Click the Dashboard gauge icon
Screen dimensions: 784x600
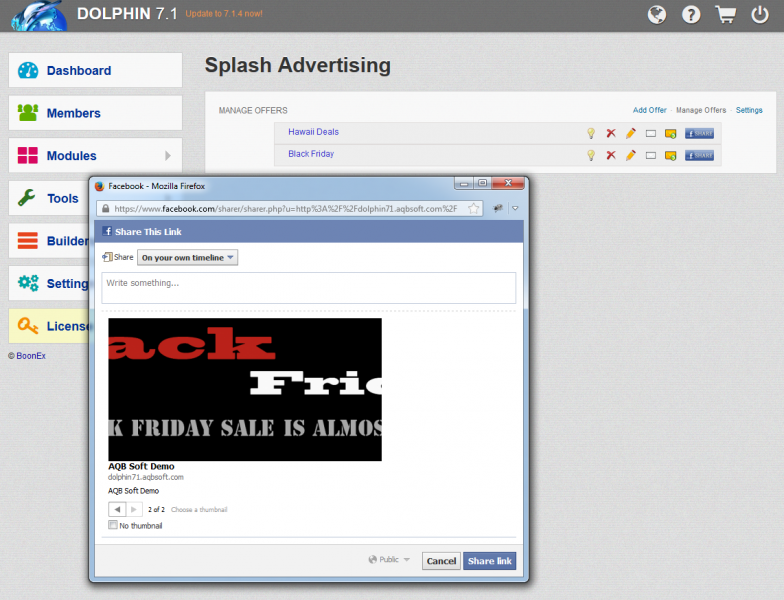28,70
